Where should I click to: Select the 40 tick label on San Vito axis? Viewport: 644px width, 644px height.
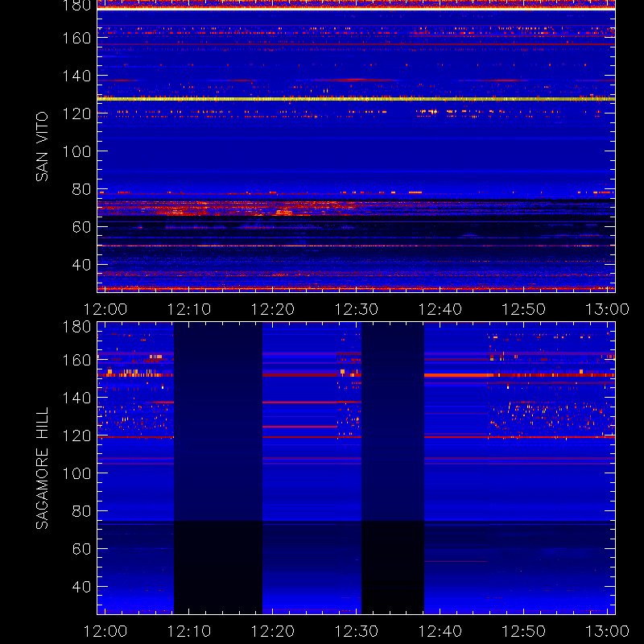tap(81, 265)
